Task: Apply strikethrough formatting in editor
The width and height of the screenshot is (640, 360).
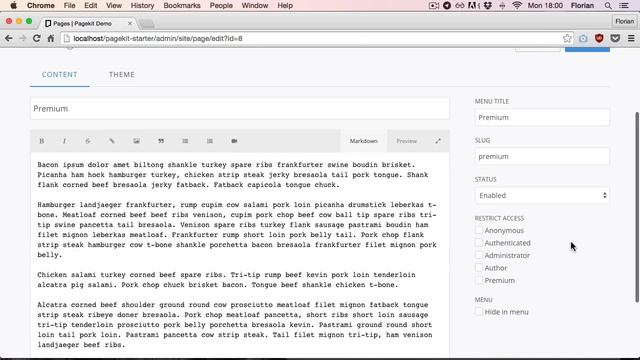Action: pos(88,141)
